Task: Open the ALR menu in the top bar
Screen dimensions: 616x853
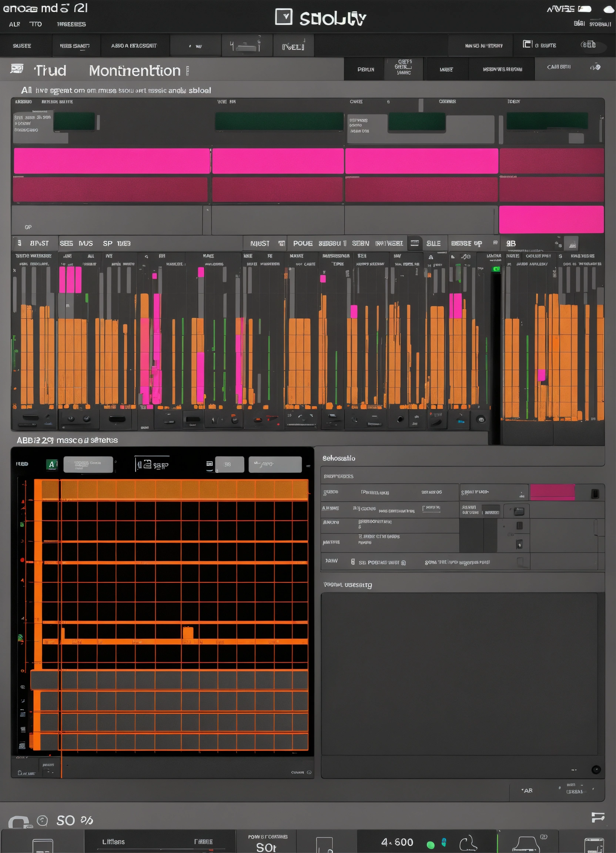Action: coord(15,24)
